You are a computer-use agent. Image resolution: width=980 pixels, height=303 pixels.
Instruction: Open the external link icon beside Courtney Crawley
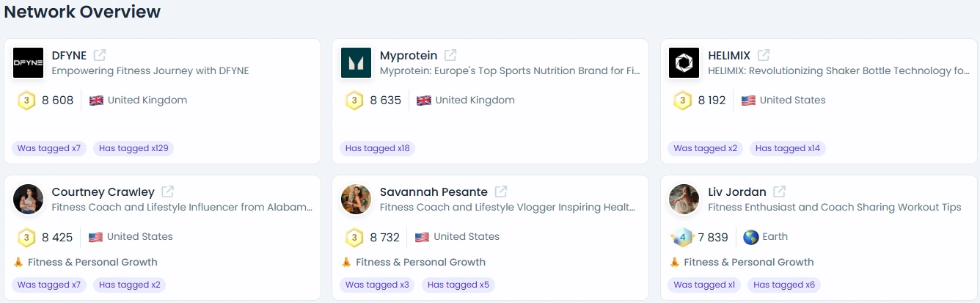coord(167,191)
